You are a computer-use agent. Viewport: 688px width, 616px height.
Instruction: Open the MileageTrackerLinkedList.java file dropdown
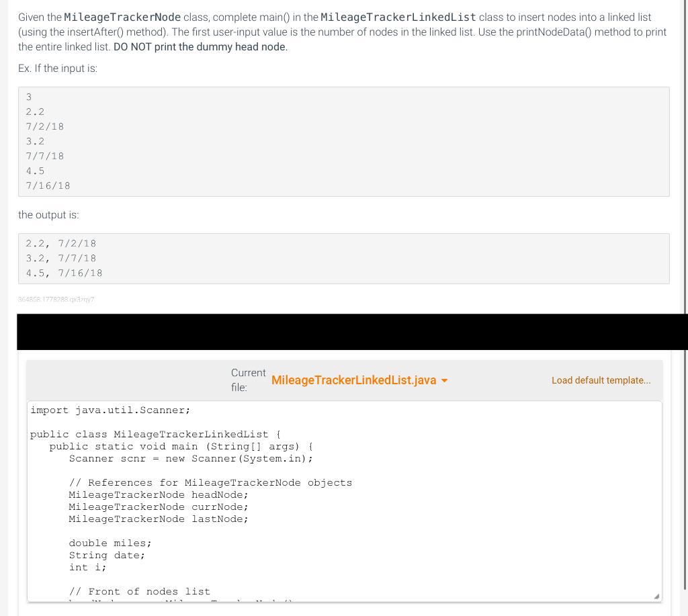click(x=354, y=380)
